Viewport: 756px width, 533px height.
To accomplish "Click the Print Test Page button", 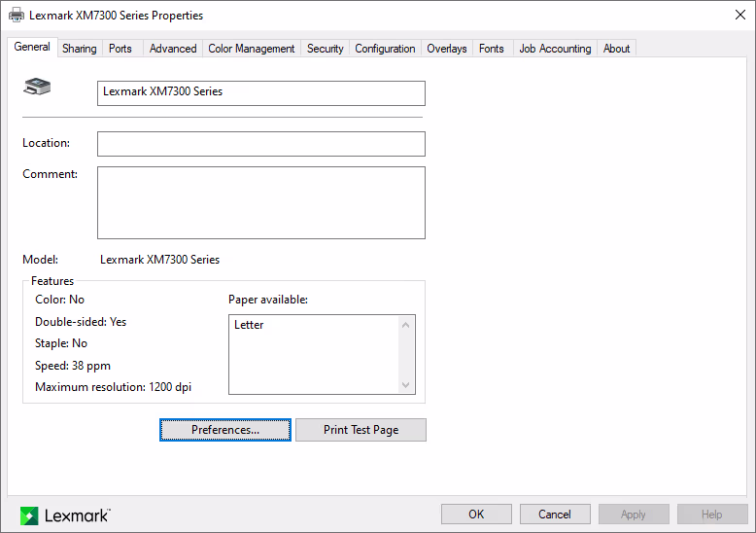I will point(361,430).
